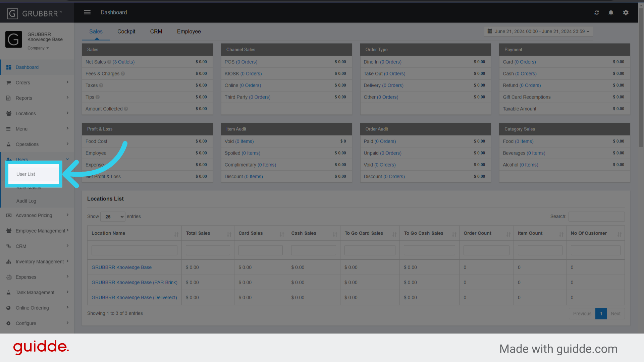
Task: Click the refresh icon in header
Action: [597, 12]
